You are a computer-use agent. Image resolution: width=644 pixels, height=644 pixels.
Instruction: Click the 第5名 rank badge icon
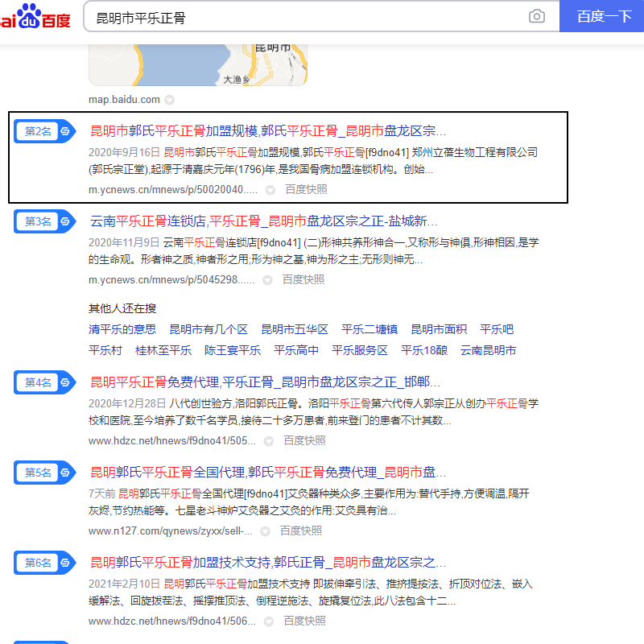tap(45, 473)
